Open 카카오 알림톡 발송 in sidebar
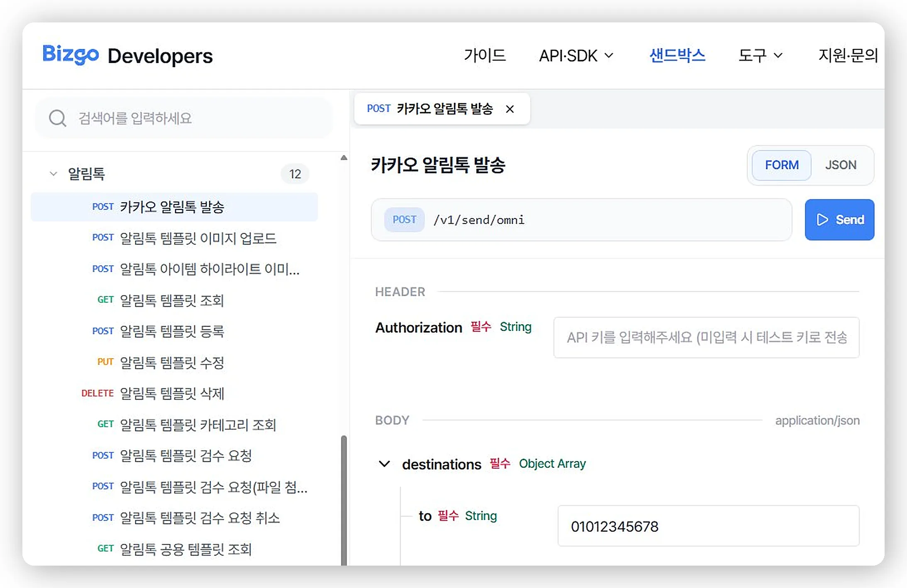907x588 pixels. [174, 207]
